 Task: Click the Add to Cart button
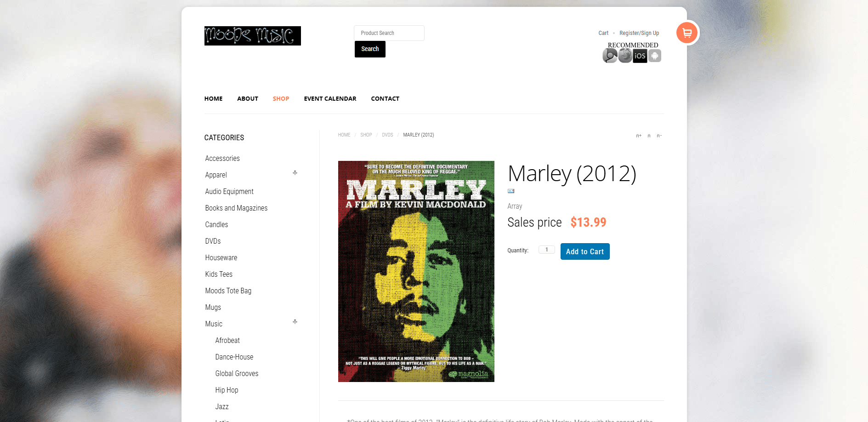pos(585,251)
